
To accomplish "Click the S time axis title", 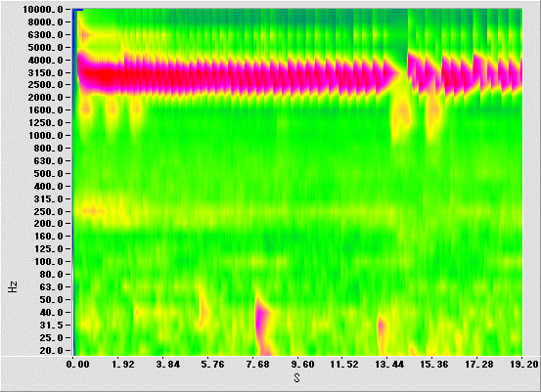I will click(x=297, y=378).
